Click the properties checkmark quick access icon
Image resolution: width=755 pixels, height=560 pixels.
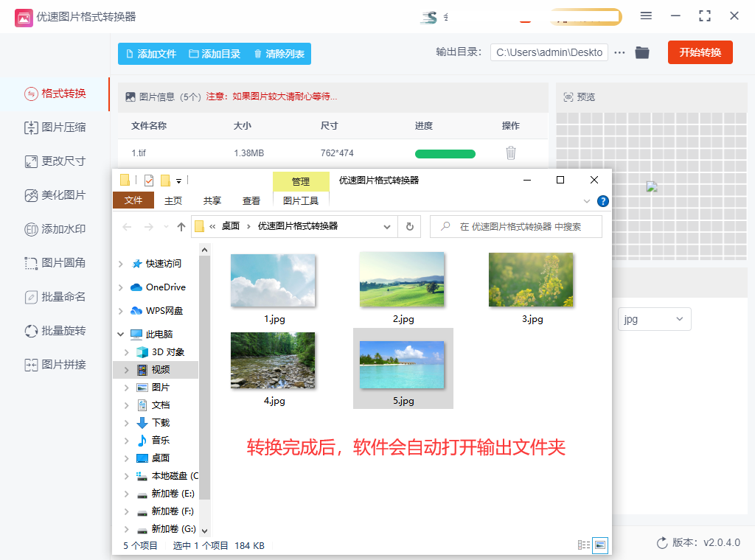pyautogui.click(x=149, y=181)
